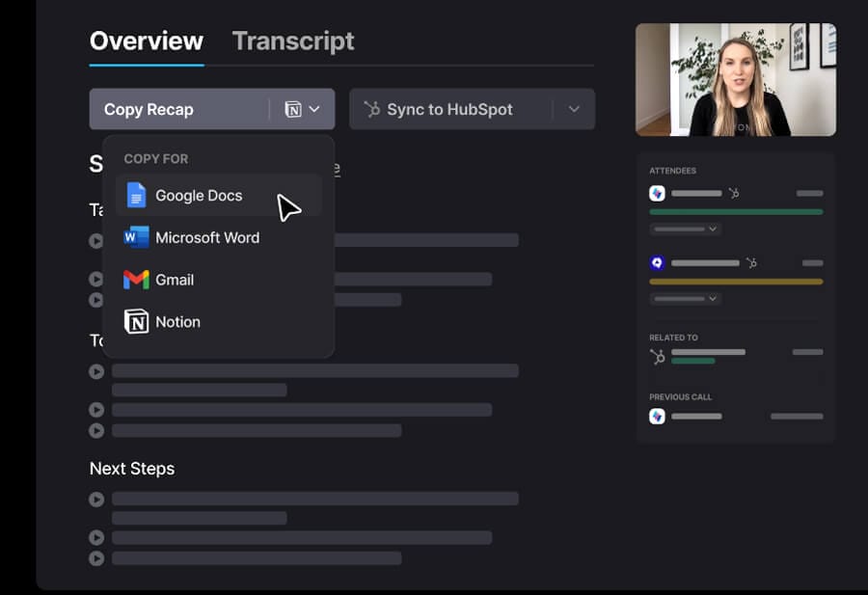Play first item in section above Next Steps
The height and width of the screenshot is (595, 868).
[96, 371]
